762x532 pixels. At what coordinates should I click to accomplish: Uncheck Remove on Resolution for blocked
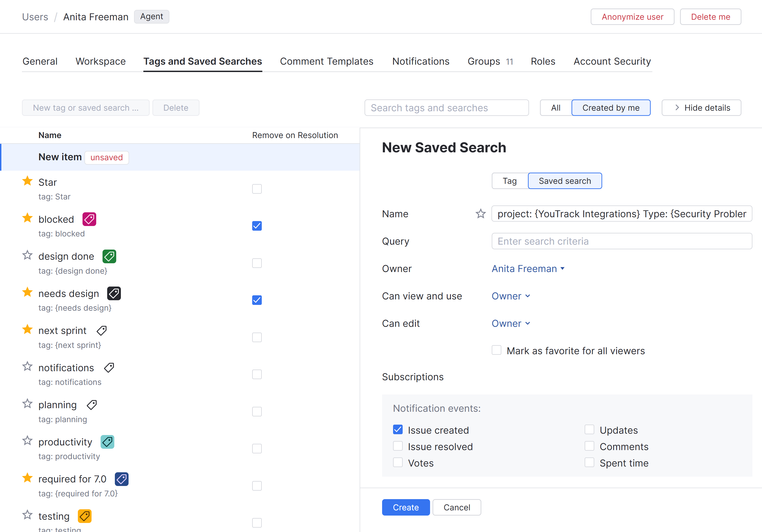tap(257, 226)
